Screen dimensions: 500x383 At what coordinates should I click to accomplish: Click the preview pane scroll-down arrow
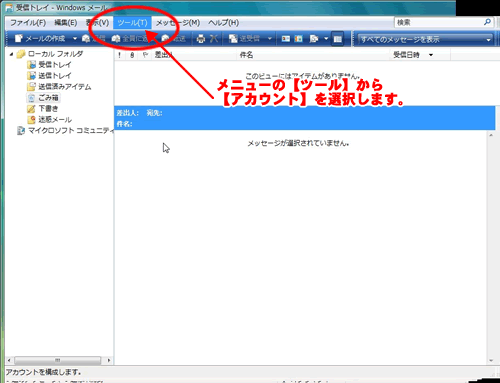[491, 360]
